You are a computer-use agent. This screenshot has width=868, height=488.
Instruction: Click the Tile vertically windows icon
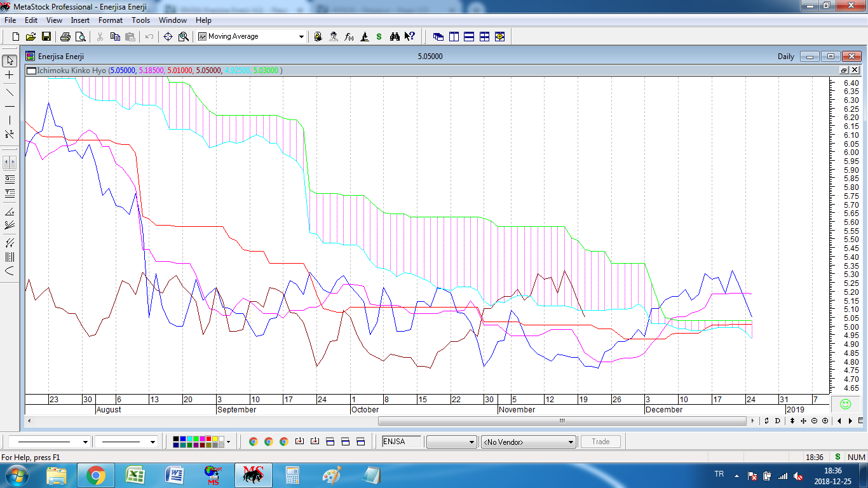pos(454,37)
